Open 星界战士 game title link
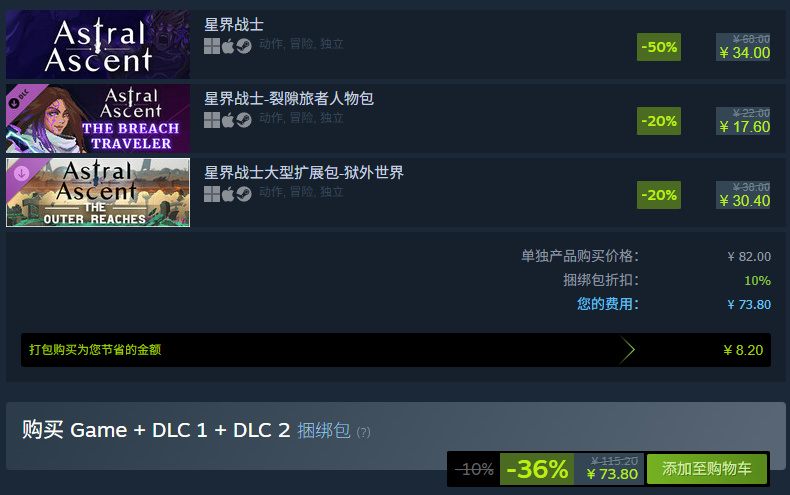 [x=234, y=25]
